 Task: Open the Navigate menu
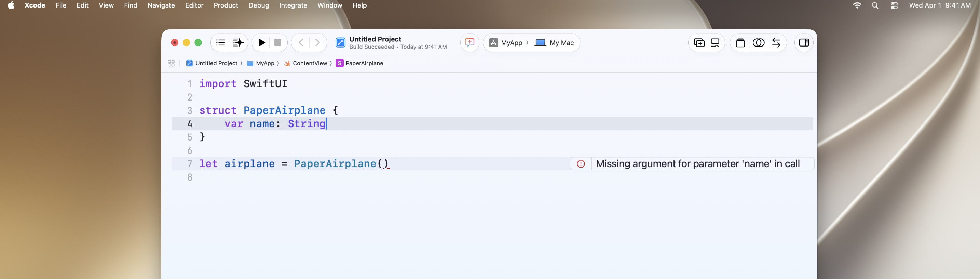[x=161, y=5]
